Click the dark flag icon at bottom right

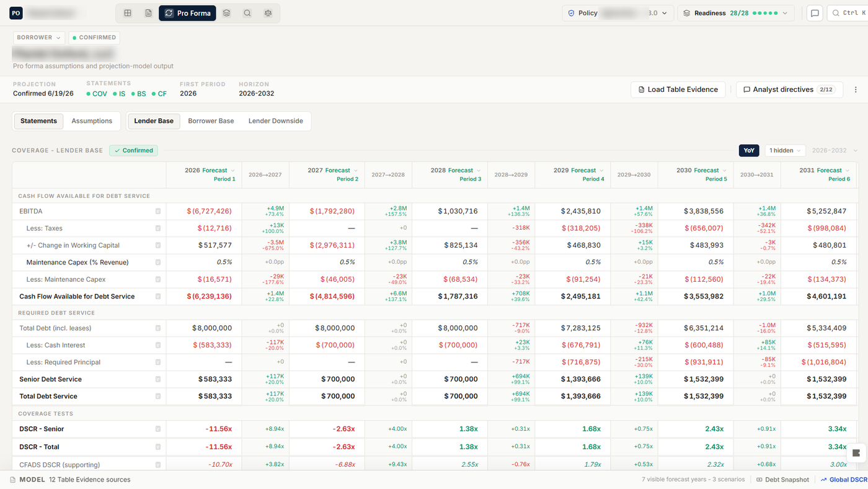coord(856,453)
